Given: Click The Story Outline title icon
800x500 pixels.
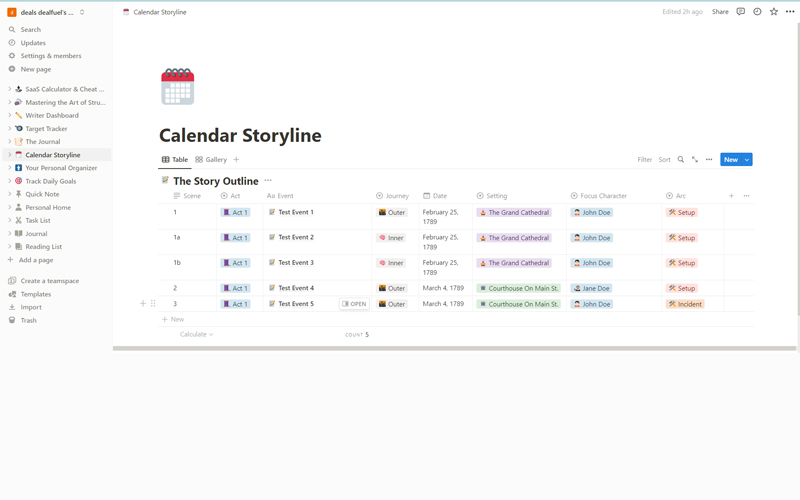Looking at the screenshot, I should click(x=165, y=180).
